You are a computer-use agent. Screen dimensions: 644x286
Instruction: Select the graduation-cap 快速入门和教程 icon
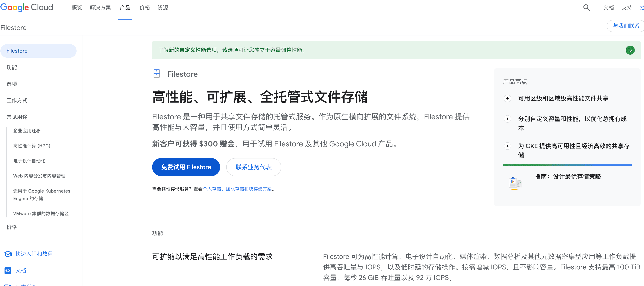tap(8, 254)
